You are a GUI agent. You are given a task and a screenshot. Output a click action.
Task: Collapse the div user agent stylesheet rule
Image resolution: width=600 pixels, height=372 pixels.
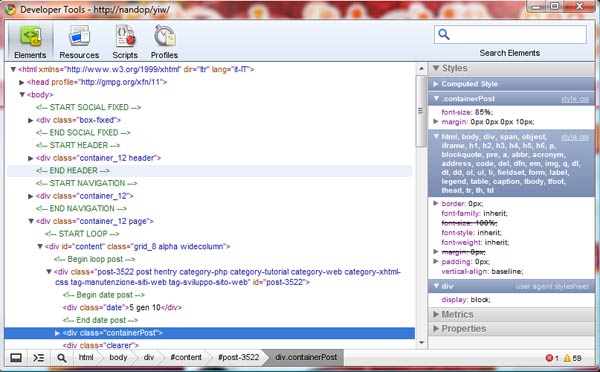436,286
